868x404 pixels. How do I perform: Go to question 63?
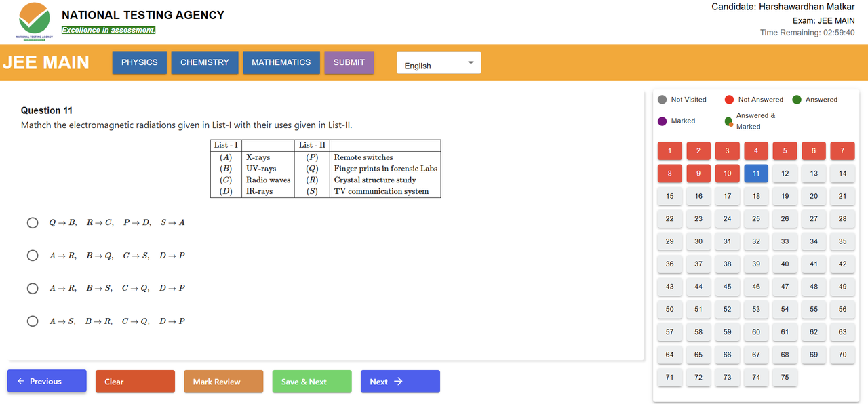(843, 332)
